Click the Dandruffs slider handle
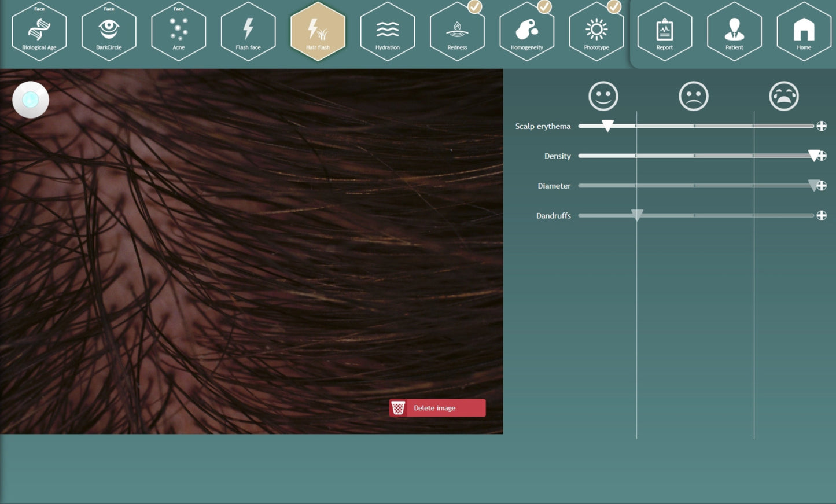The height and width of the screenshot is (504, 836). [637, 215]
